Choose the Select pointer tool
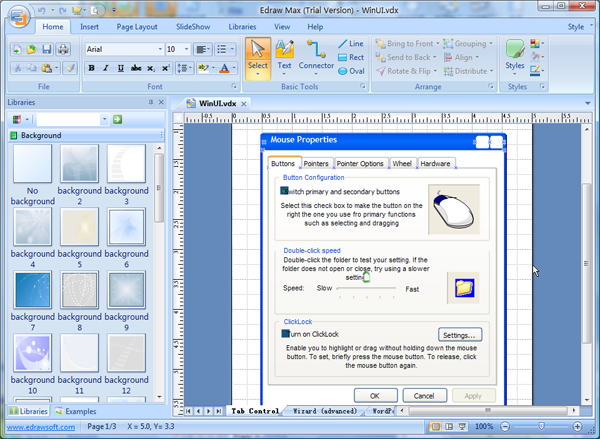Screen dimensions: 600x439 point(258,55)
